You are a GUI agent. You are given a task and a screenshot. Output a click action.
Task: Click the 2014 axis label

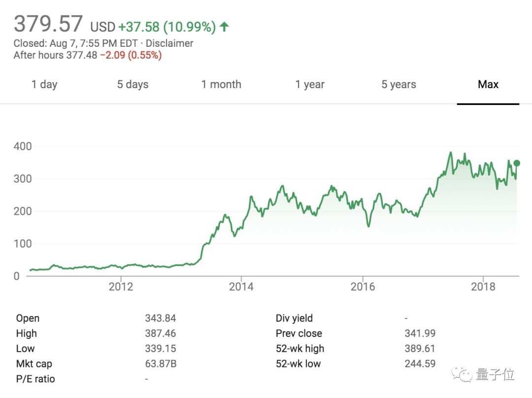pyautogui.click(x=241, y=287)
